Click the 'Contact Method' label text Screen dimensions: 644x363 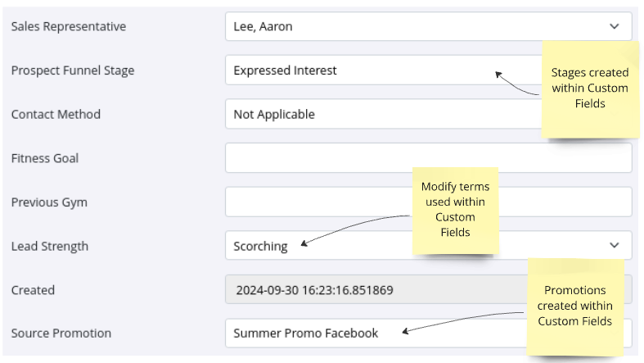point(56,115)
